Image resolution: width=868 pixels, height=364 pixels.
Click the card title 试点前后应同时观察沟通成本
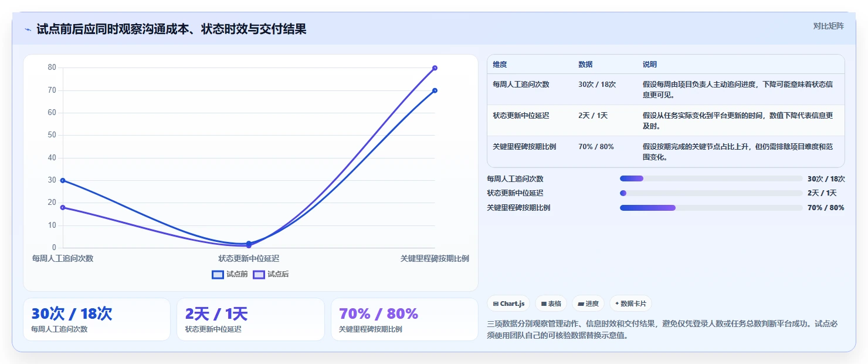click(171, 29)
